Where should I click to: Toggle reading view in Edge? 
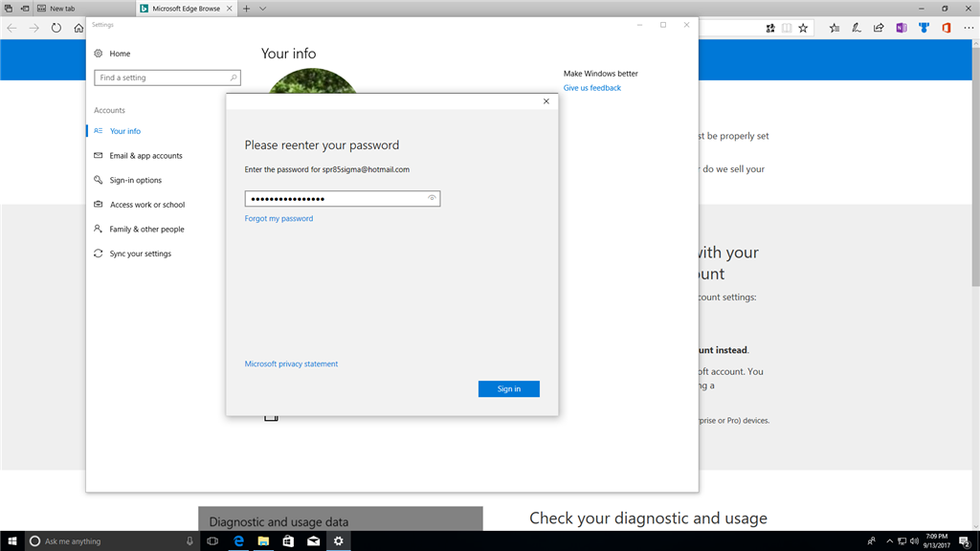[x=787, y=28]
